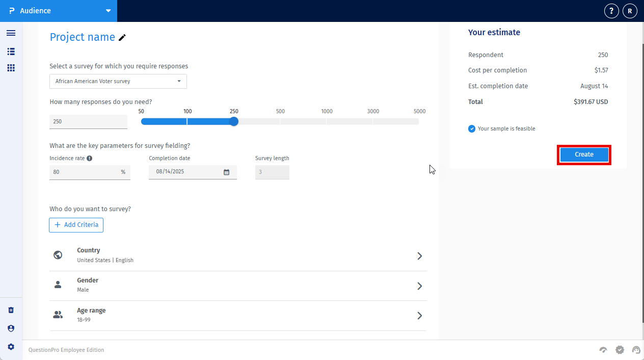This screenshot has width=644, height=360.
Task: Open the Completion date calendar picker
Action: click(226, 172)
